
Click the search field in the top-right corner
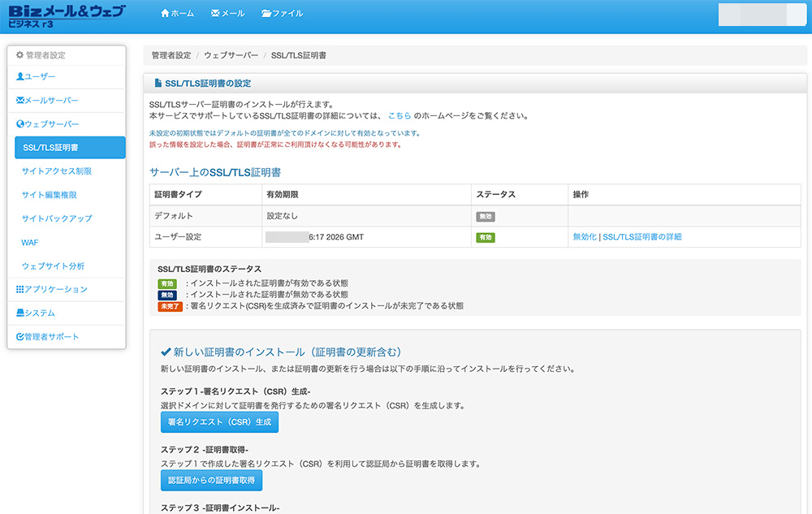pos(761,13)
